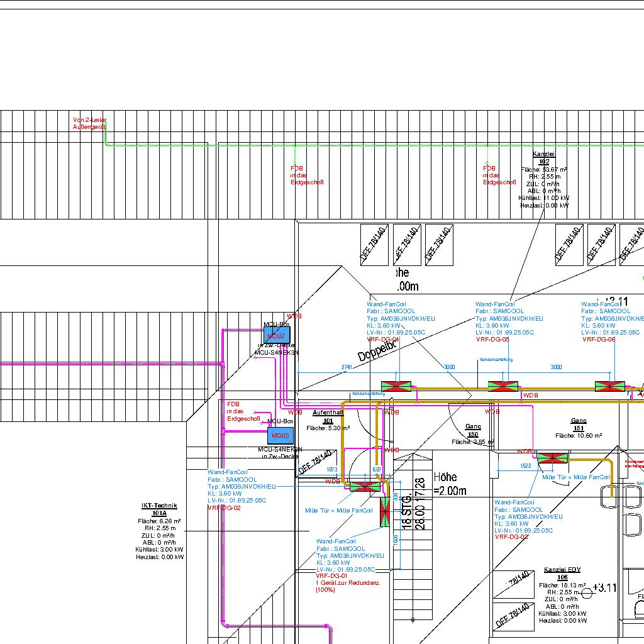Click the +3.11 level marker near Kanzlei EDV
This screenshot has width=644, height=644.
tap(604, 588)
